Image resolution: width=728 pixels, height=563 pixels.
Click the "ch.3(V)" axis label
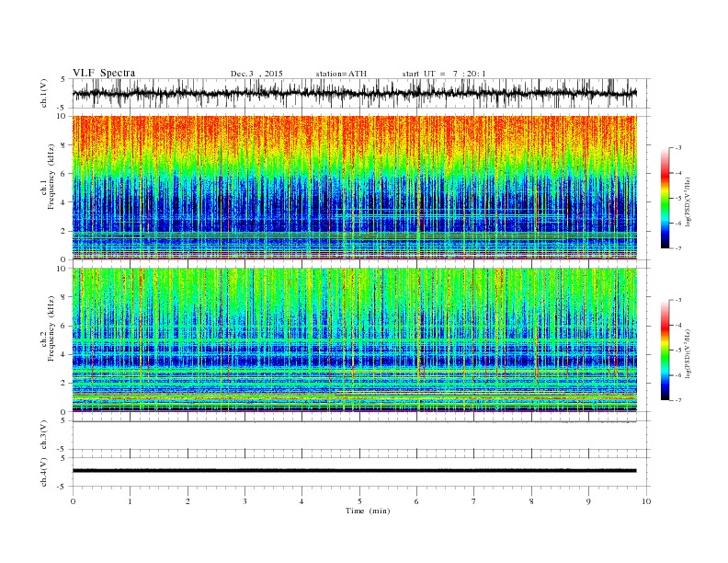(x=44, y=437)
